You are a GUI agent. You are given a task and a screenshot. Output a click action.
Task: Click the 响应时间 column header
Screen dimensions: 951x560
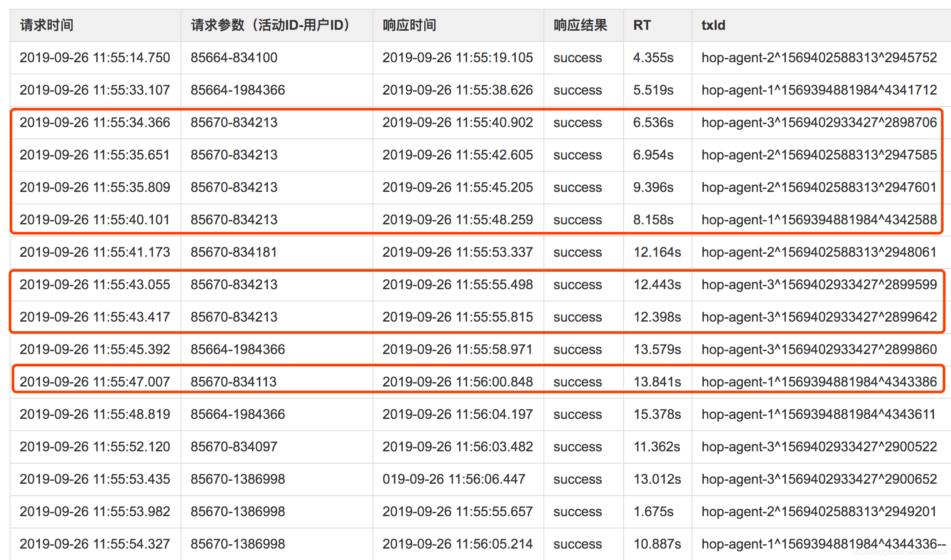409,25
